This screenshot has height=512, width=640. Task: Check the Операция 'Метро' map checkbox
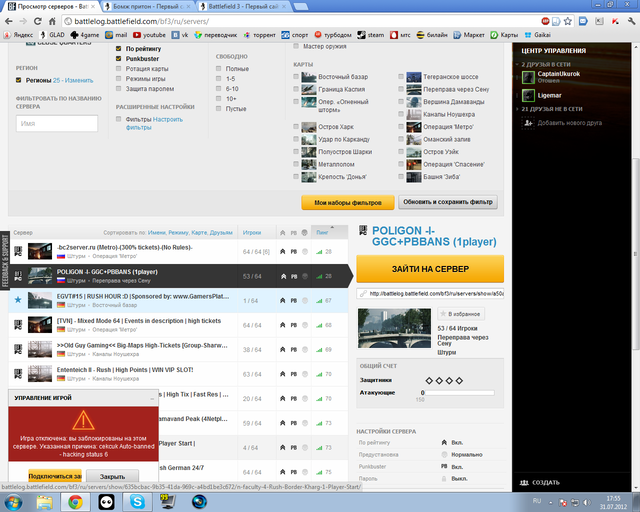click(401, 127)
